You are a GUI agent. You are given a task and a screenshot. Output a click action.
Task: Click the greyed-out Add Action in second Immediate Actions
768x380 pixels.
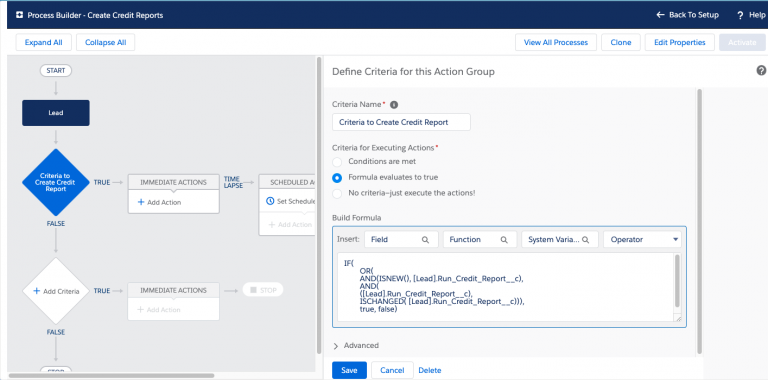click(x=159, y=310)
